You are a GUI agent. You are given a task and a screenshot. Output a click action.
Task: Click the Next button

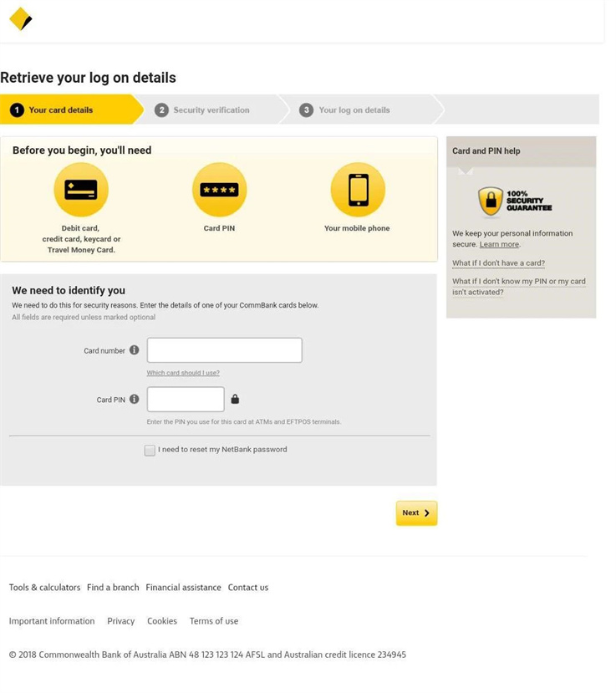pyautogui.click(x=416, y=513)
